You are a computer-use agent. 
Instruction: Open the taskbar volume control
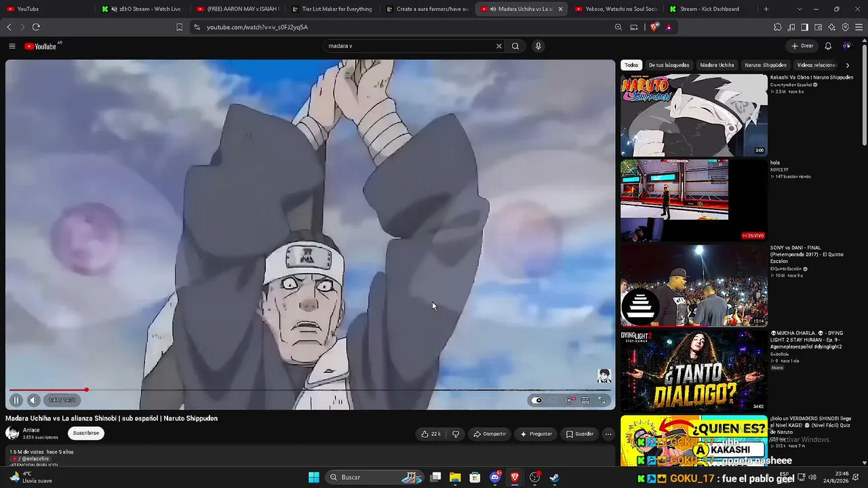coord(812,477)
